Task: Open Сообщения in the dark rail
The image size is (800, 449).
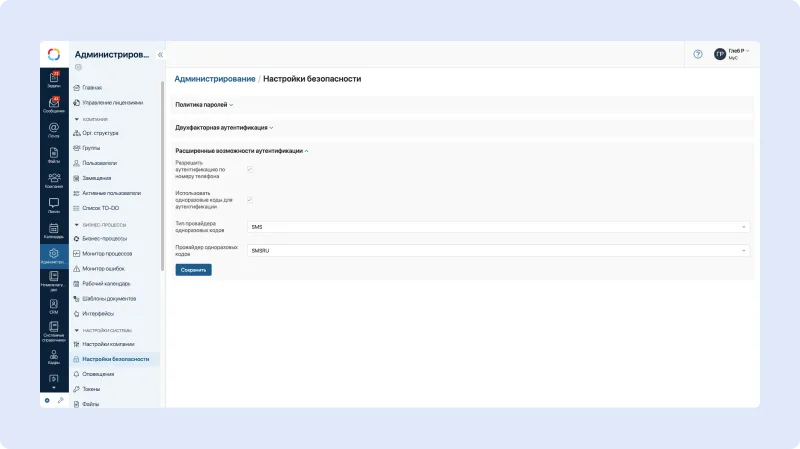Action: pyautogui.click(x=54, y=105)
